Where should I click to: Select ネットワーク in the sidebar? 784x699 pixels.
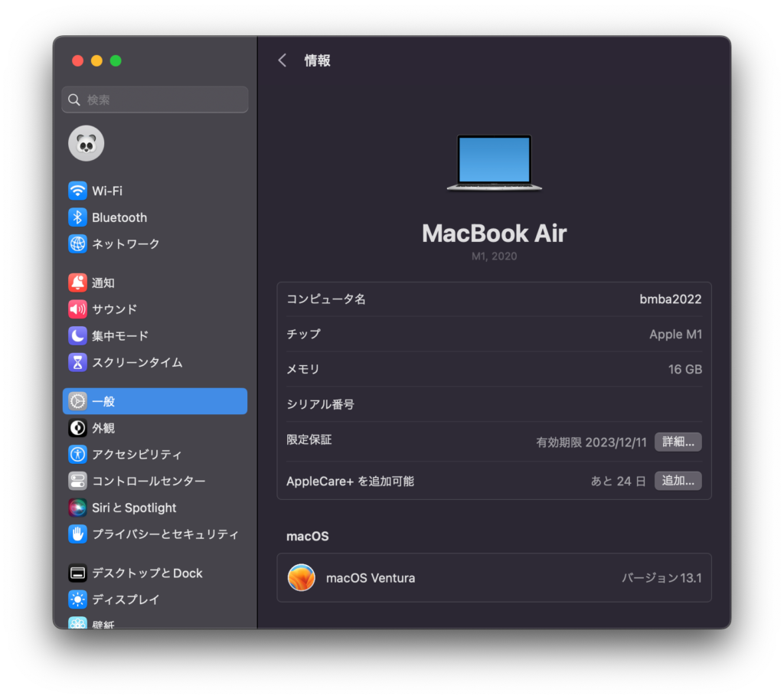pyautogui.click(x=126, y=244)
